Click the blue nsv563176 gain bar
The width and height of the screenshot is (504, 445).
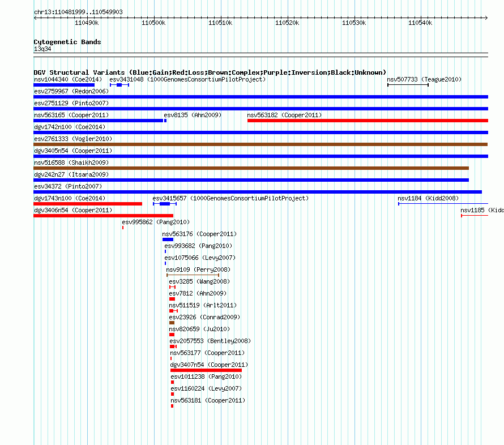click(x=168, y=239)
